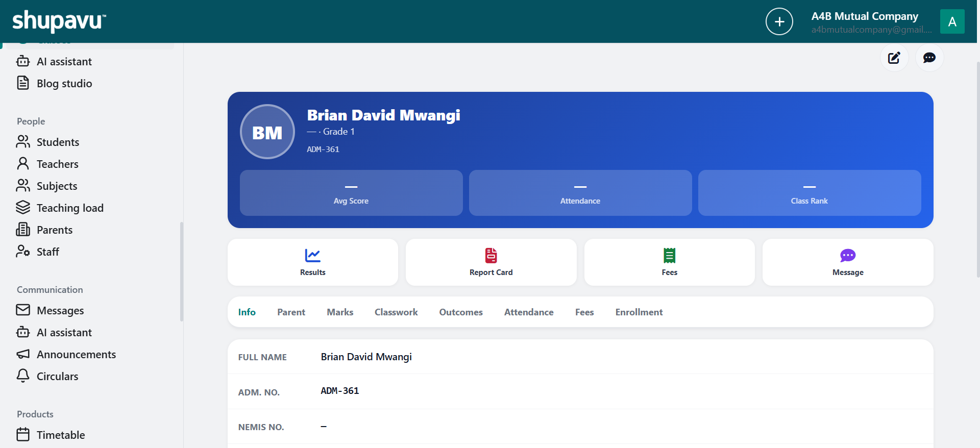Click the green Fees receipt icon
980x448 pixels.
tap(669, 255)
